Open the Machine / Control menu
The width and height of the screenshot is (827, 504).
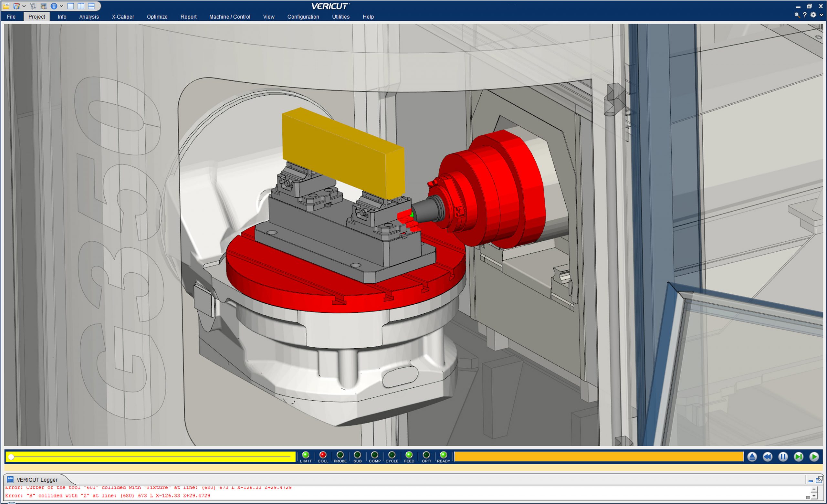230,17
